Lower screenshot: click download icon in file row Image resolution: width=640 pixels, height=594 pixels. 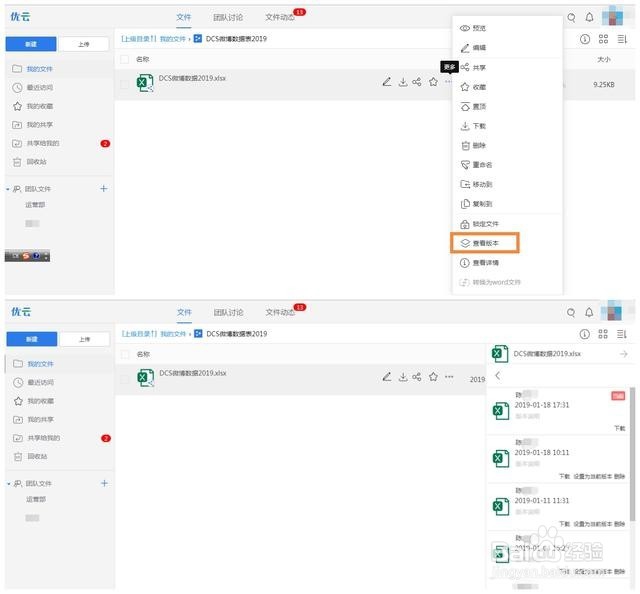(x=403, y=377)
